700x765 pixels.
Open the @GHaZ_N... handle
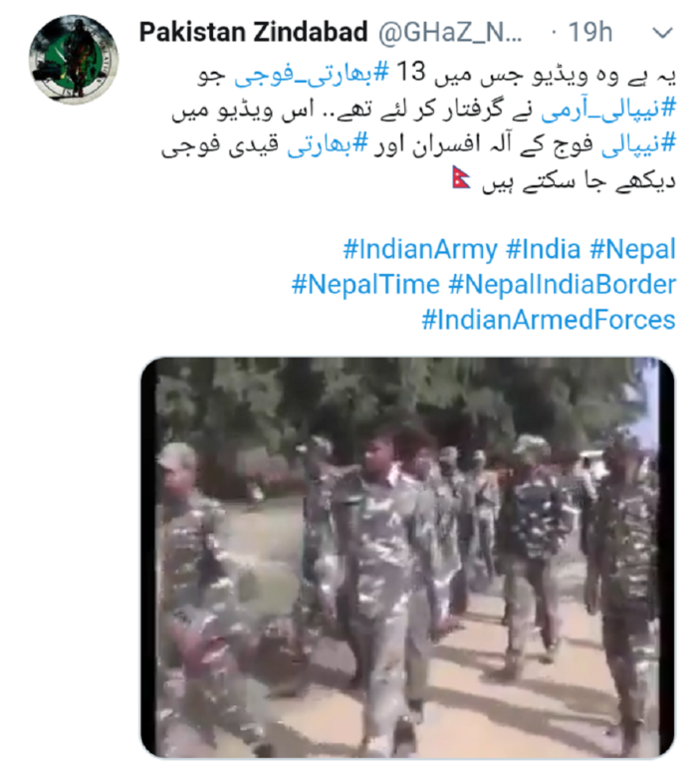point(450,33)
